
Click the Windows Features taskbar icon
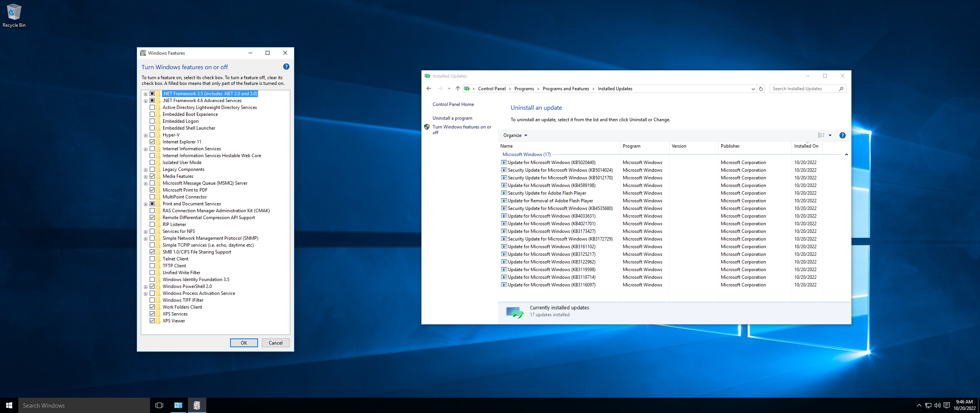pos(197,405)
